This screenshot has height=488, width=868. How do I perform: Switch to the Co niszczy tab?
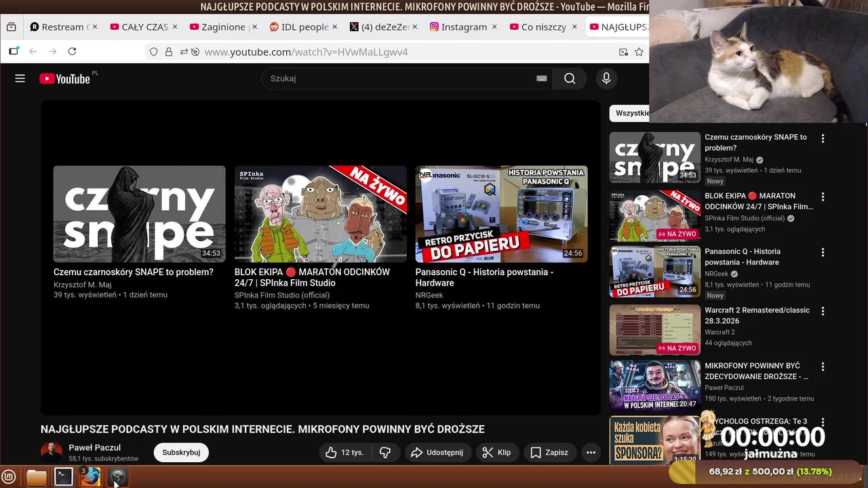(x=539, y=27)
